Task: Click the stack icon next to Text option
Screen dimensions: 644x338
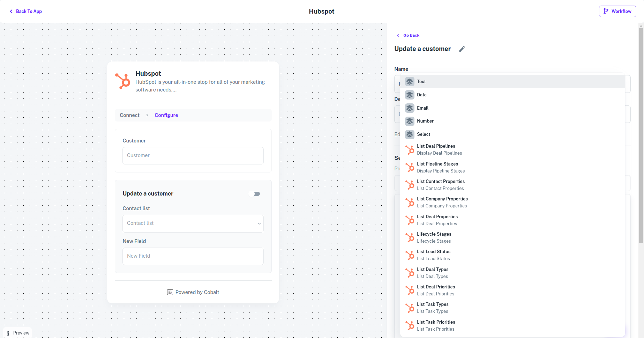Action: [409, 81]
